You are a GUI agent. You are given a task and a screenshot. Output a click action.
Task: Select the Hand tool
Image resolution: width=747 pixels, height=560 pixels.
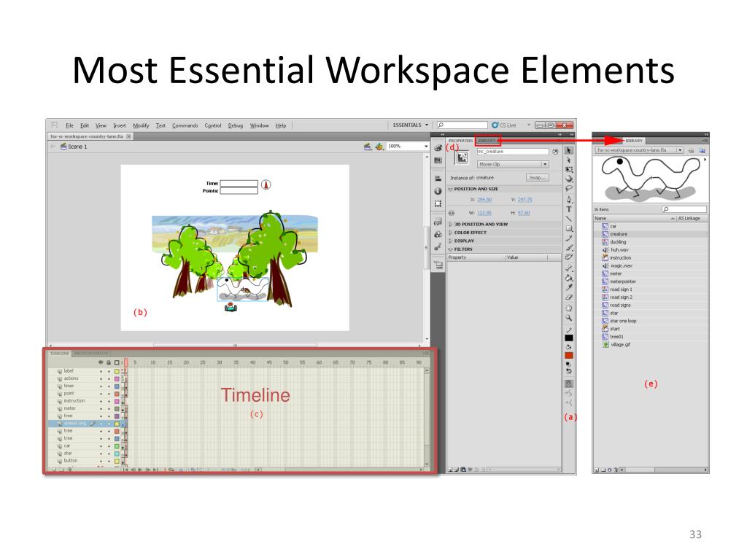[x=569, y=308]
